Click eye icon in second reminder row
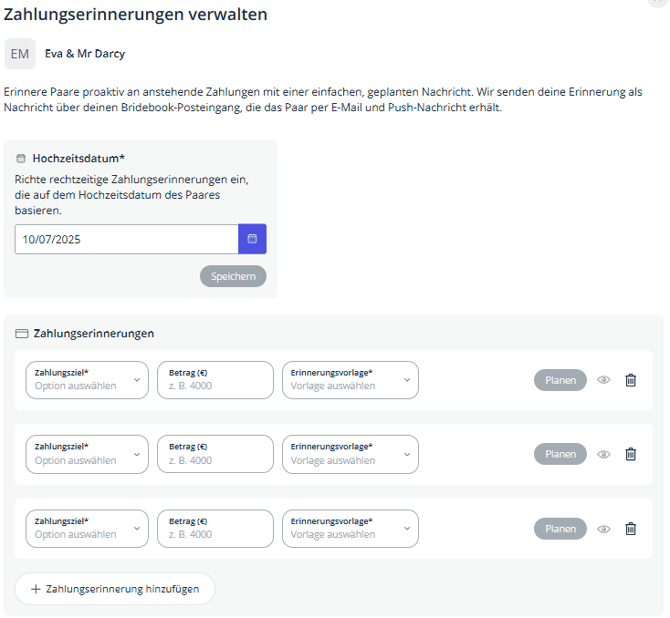 pos(603,454)
